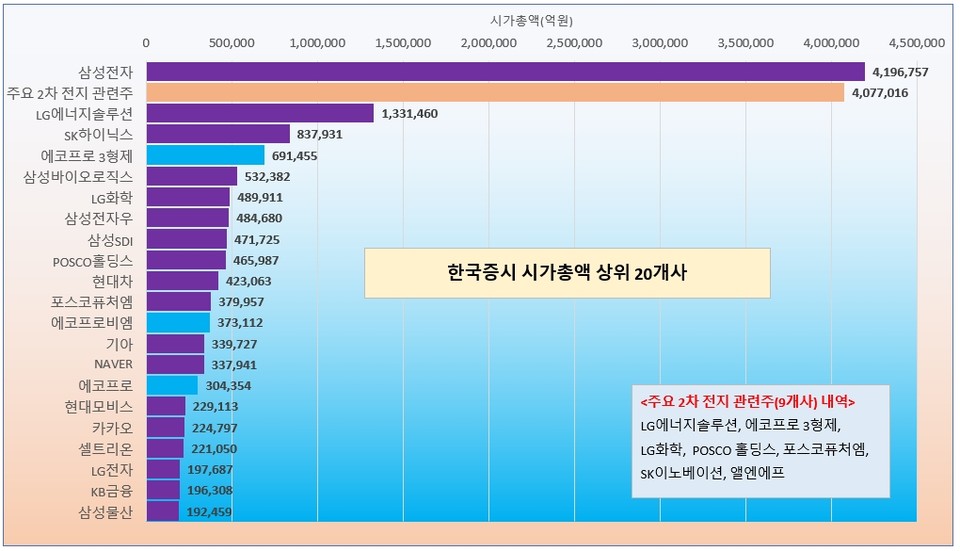Click the category label LG전자
Image resolution: width=960 pixels, height=551 pixels.
[112, 470]
